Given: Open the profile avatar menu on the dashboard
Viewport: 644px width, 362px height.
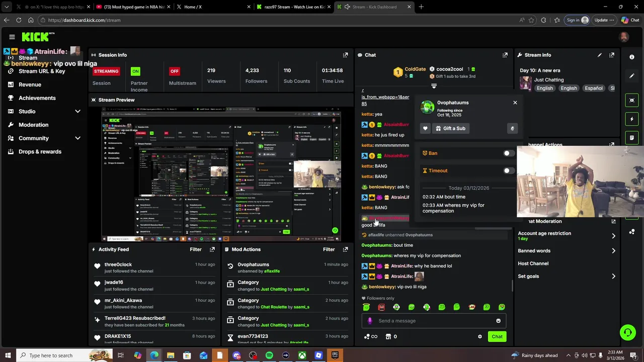Looking at the screenshot, I should coord(624,37).
